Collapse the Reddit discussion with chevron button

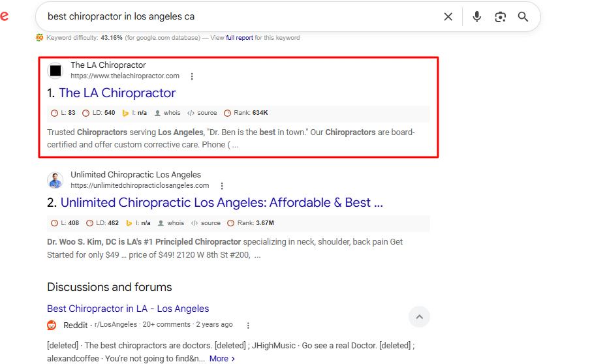419,316
